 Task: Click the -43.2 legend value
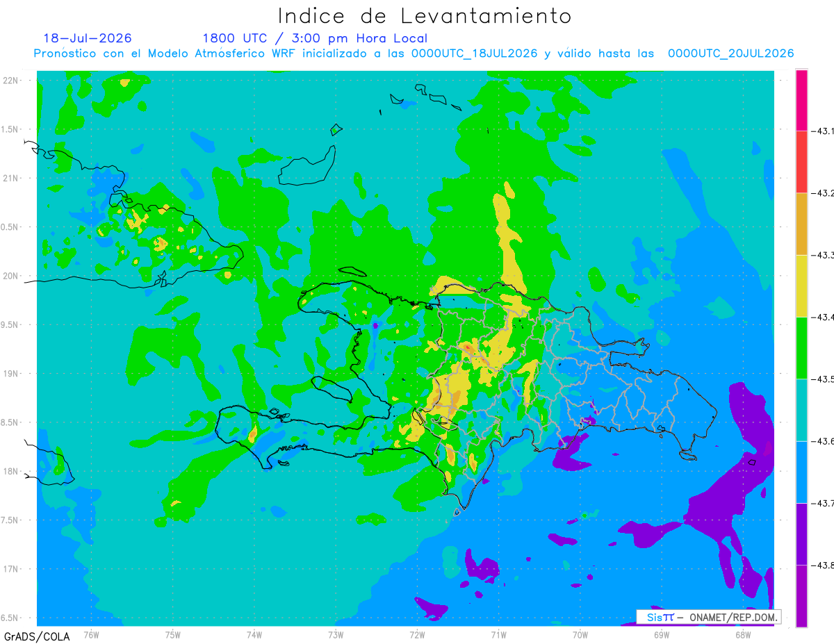[x=822, y=193]
